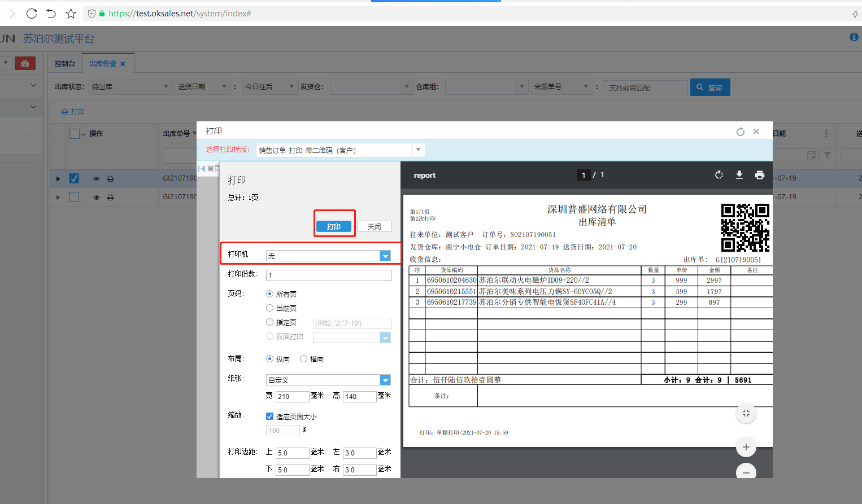The image size is (862, 504).
Task: Open the print template dropdown
Action: (418, 150)
